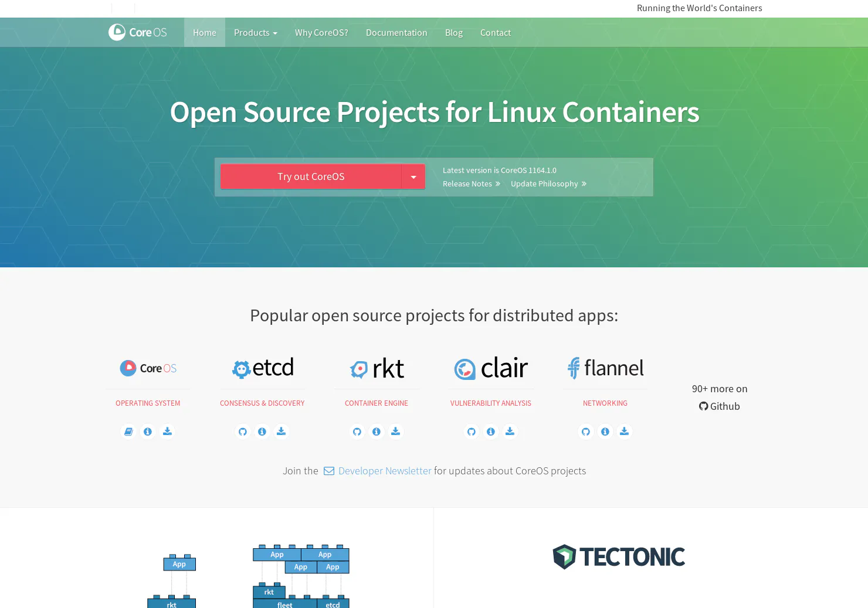The height and width of the screenshot is (608, 868).
Task: Click the info icon under flannel
Action: click(x=605, y=432)
